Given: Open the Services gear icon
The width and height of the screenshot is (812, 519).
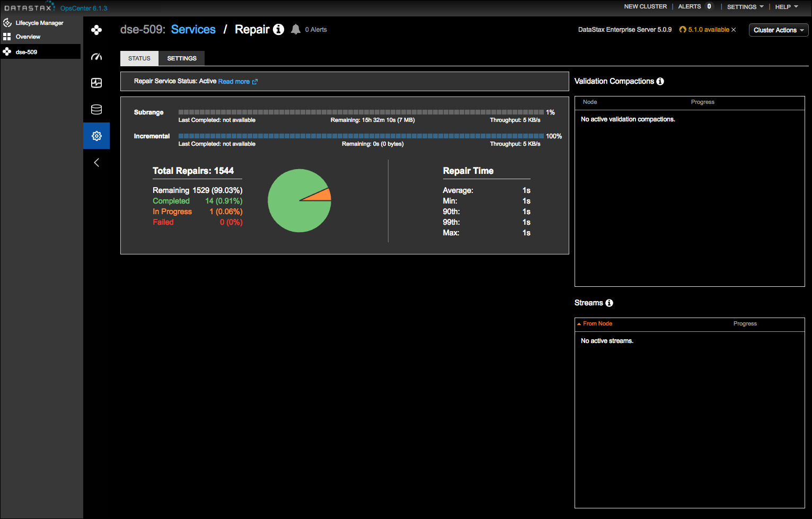Looking at the screenshot, I should [x=96, y=136].
